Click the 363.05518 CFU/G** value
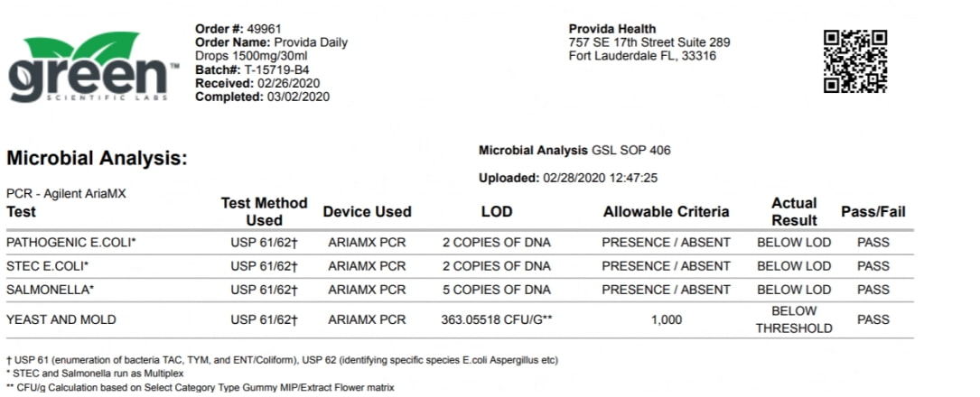 [497, 319]
